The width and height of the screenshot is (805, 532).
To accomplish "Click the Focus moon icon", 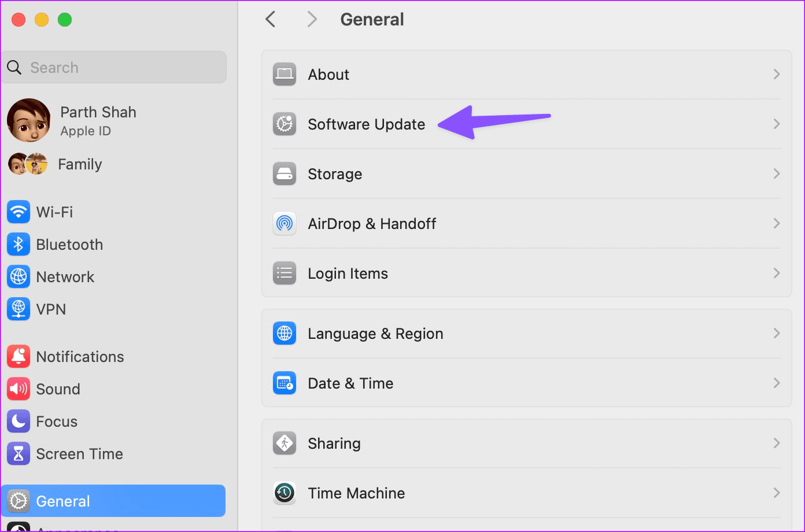I will (19, 421).
